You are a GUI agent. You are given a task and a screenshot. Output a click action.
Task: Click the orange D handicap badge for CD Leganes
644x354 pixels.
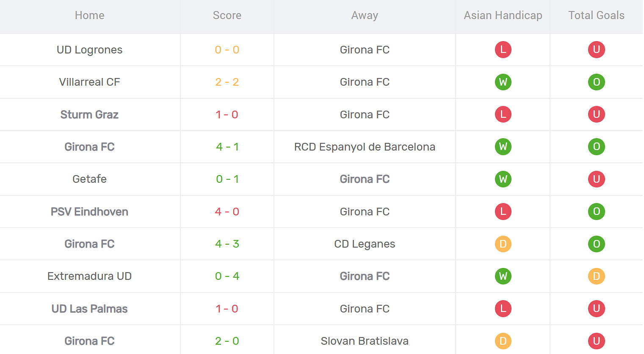coord(503,244)
